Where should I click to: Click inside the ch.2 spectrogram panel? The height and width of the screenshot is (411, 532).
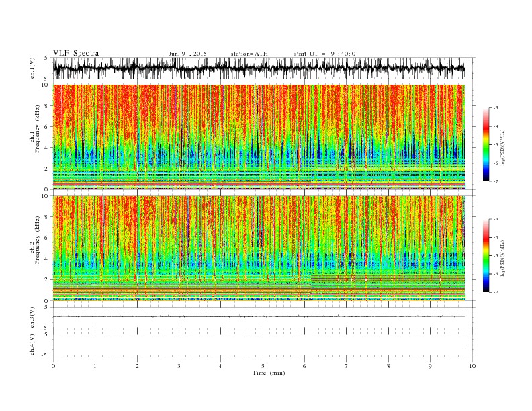259,248
